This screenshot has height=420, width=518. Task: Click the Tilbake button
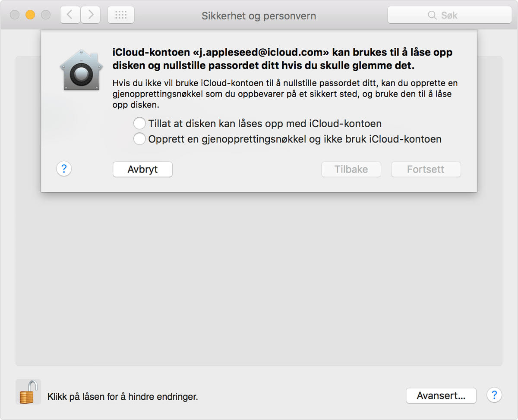click(x=351, y=169)
